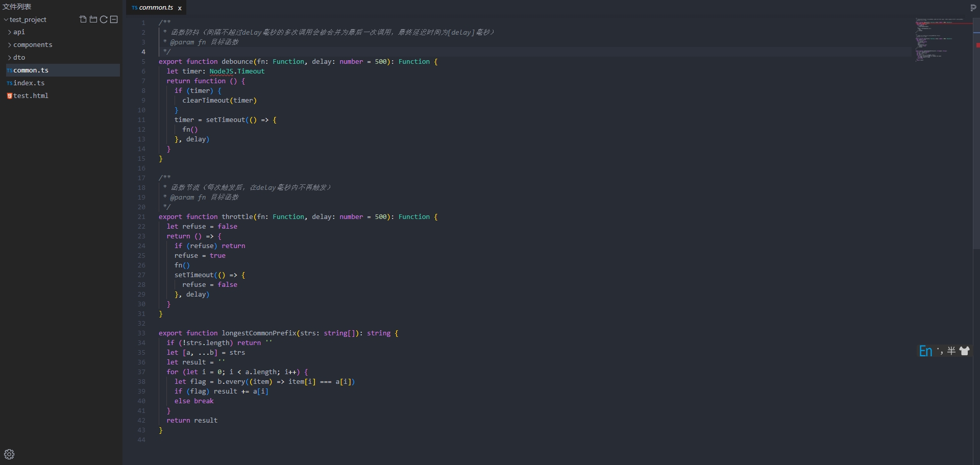Click the P icon at the editor's top right
Screen dimensions: 980x465
(x=973, y=8)
